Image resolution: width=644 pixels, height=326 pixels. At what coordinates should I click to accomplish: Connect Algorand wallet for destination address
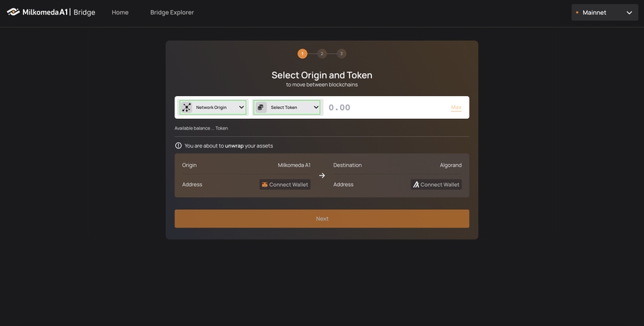coord(436,185)
